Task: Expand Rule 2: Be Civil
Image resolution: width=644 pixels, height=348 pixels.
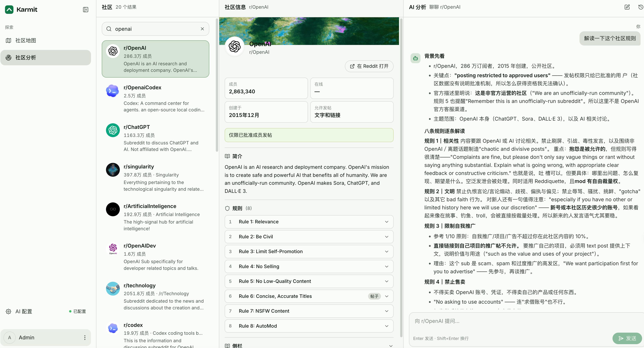Action: [309, 237]
